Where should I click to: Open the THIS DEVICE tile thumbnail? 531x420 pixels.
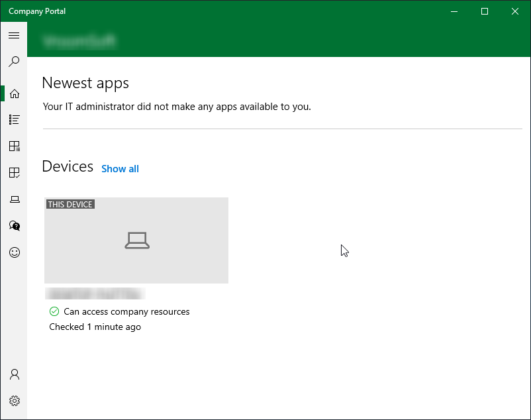136,240
